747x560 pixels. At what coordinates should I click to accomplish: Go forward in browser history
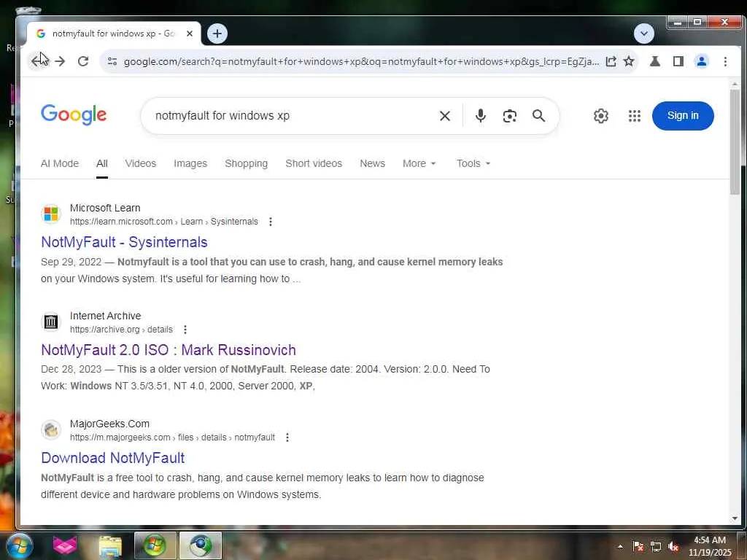point(60,61)
